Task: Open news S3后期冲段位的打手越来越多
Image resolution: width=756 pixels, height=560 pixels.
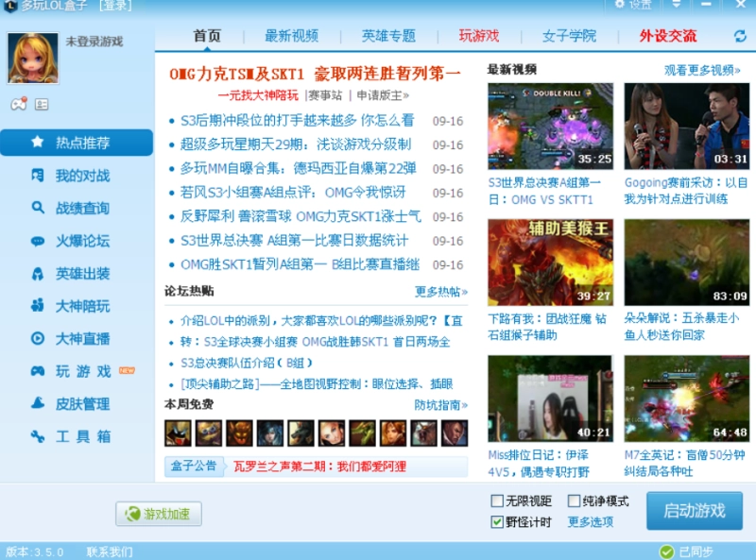Action: (x=298, y=121)
